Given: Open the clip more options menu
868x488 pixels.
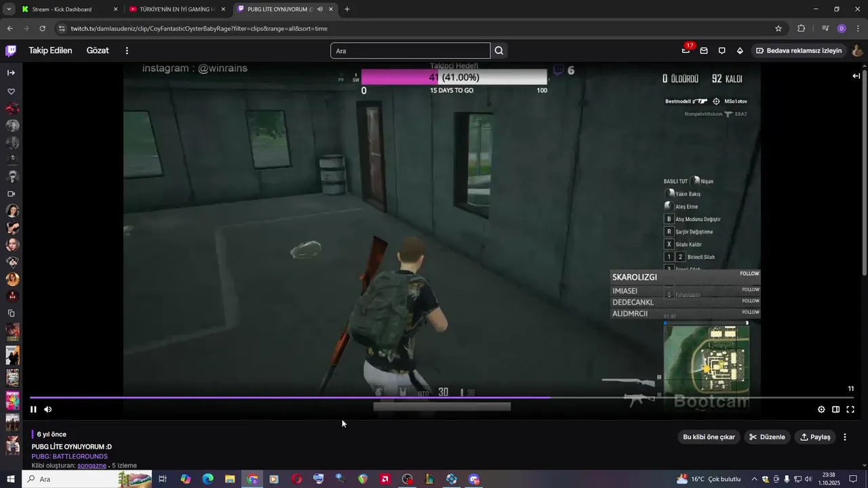Looking at the screenshot, I should click(845, 437).
